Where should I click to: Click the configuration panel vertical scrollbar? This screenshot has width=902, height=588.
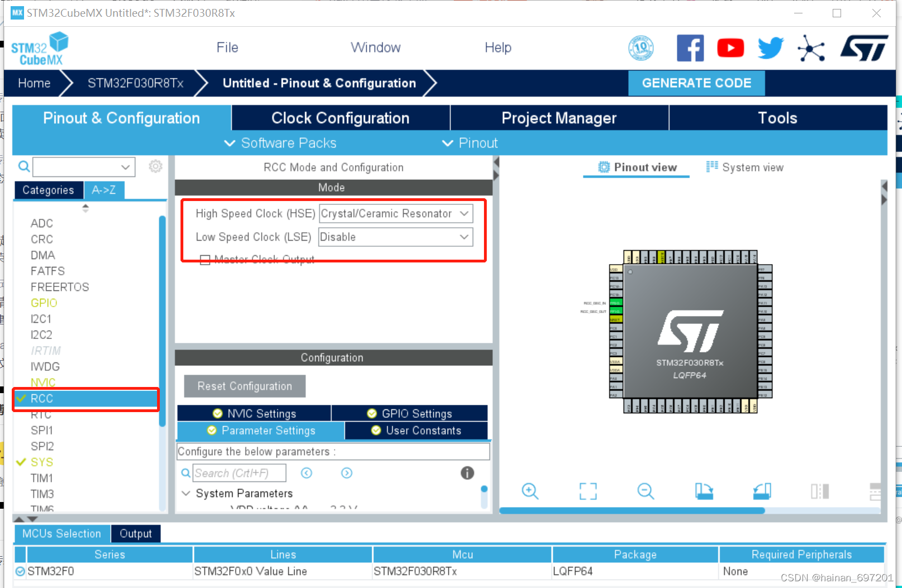[484, 489]
